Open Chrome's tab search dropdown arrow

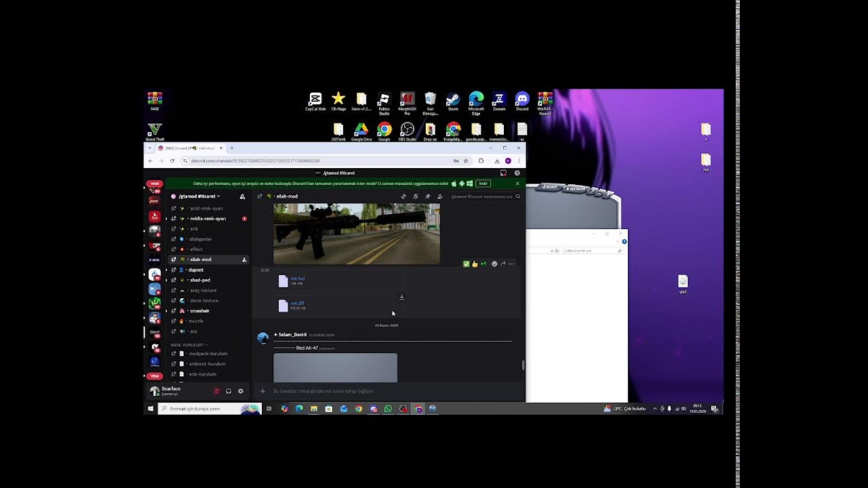click(x=150, y=148)
